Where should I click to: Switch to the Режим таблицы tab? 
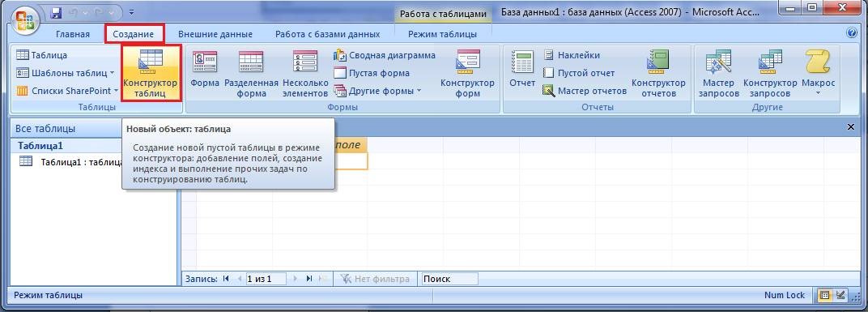coord(442,34)
